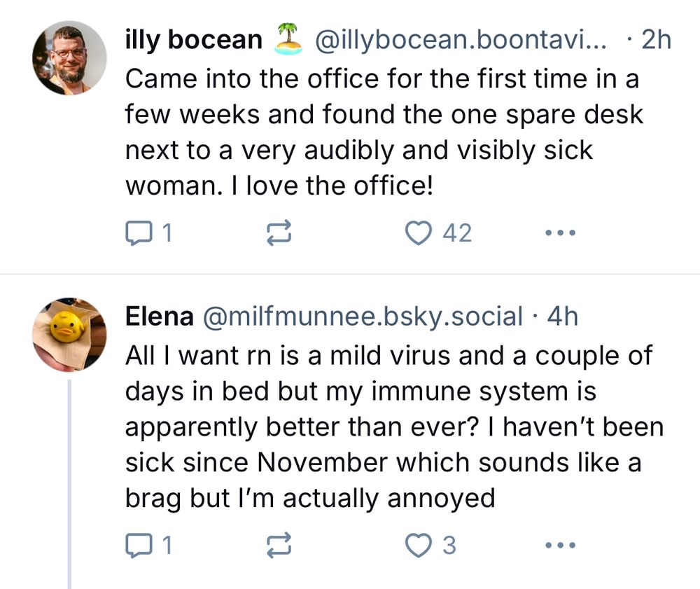
Task: Open the 2h timestamp on illy's post
Action: pyautogui.click(x=657, y=40)
